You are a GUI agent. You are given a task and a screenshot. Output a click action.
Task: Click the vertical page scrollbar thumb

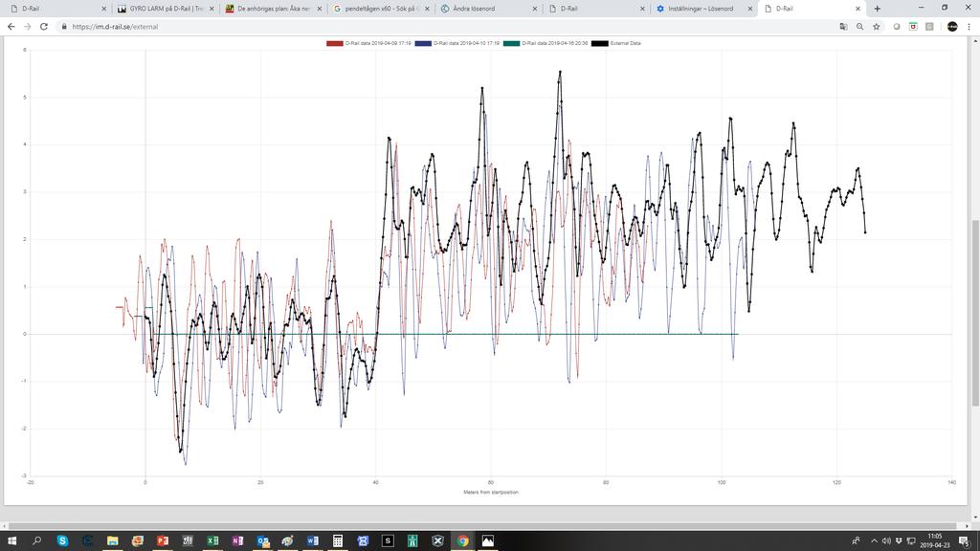(x=975, y=313)
